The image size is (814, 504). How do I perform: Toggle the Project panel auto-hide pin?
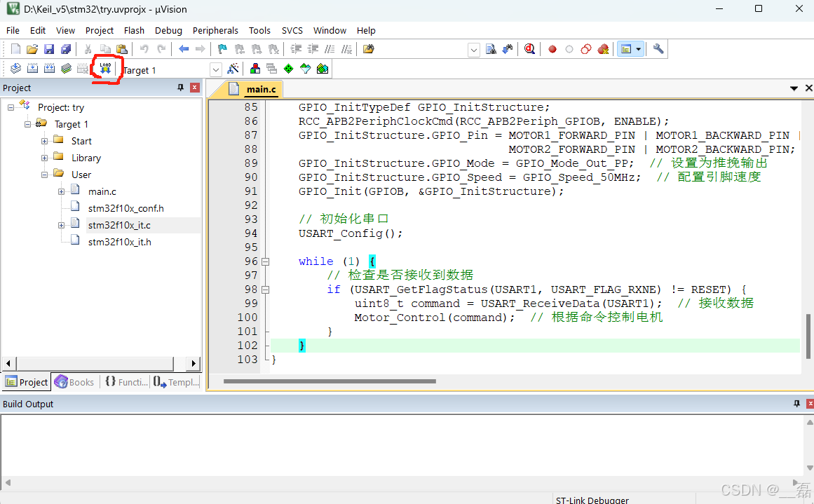click(181, 88)
